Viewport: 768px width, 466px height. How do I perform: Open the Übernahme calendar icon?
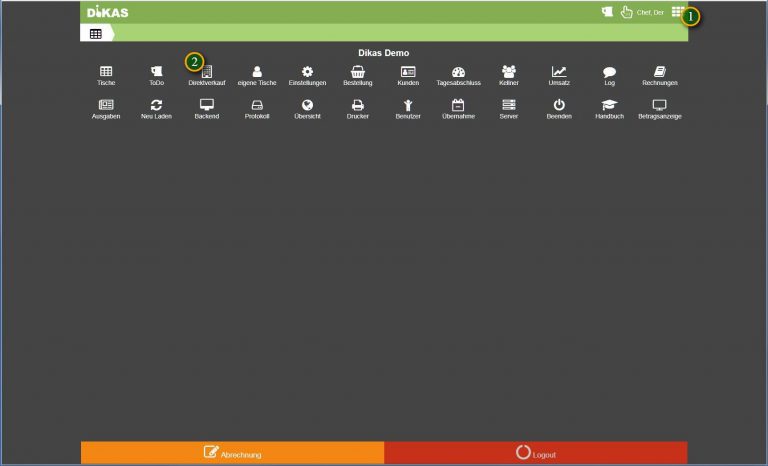[458, 105]
